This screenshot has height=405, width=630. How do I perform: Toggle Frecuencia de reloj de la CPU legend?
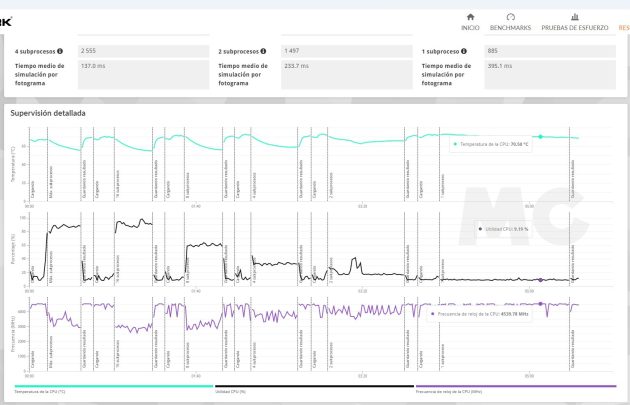pyautogui.click(x=515, y=388)
